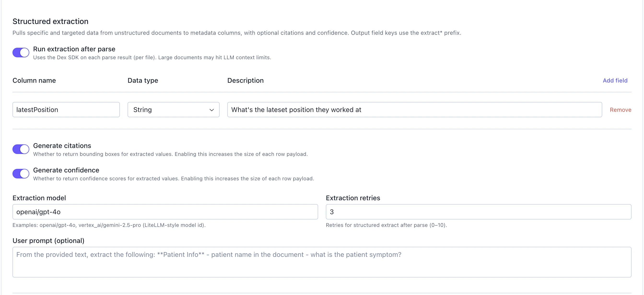Click inside the User prompt text area
The image size is (644, 295).
(x=322, y=262)
